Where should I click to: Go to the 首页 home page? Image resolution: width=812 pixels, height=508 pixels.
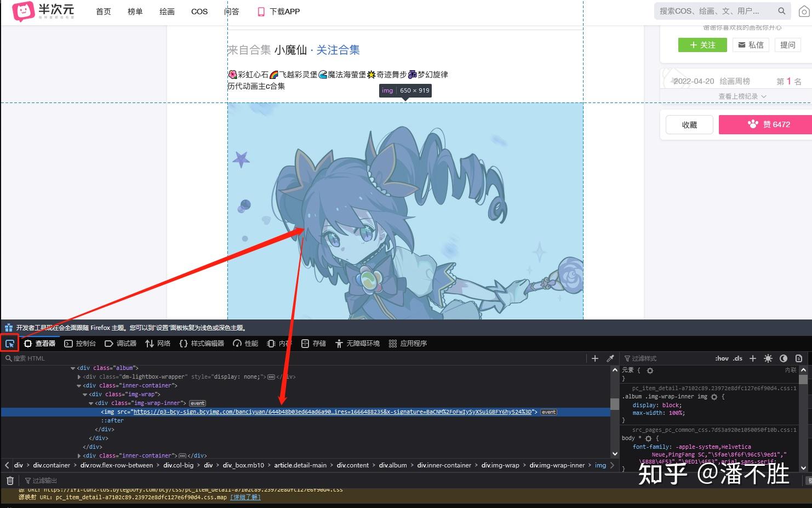pos(104,12)
